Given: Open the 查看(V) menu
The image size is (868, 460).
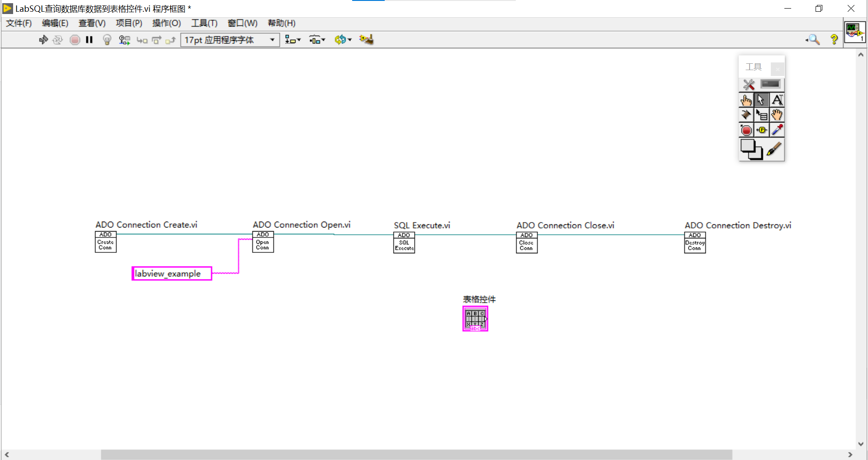Looking at the screenshot, I should pos(92,23).
